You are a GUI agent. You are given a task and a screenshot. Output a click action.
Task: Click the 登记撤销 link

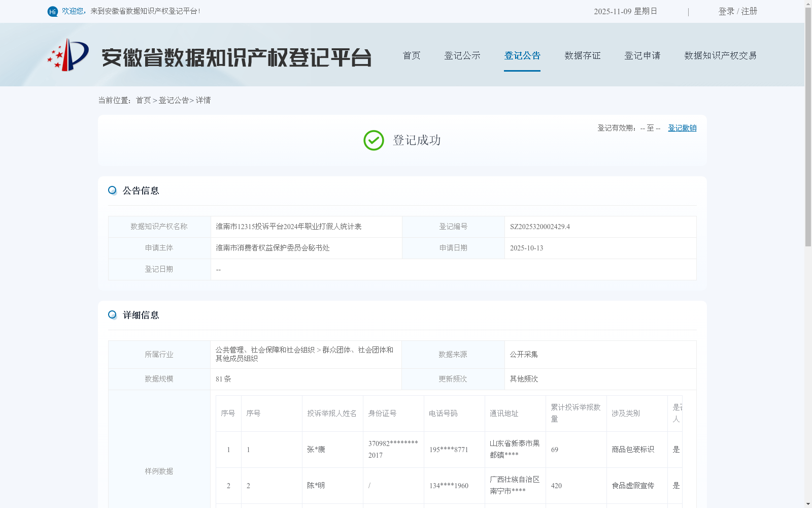(682, 128)
